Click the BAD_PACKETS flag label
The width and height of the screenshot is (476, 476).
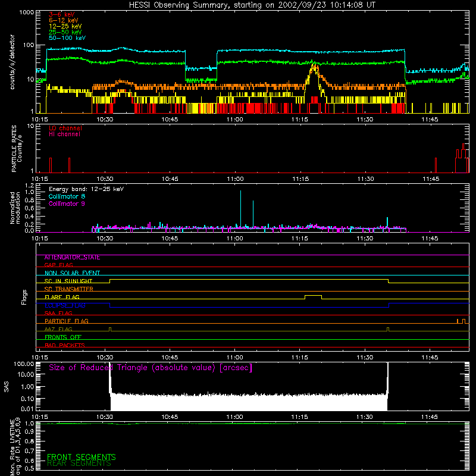[65, 345]
